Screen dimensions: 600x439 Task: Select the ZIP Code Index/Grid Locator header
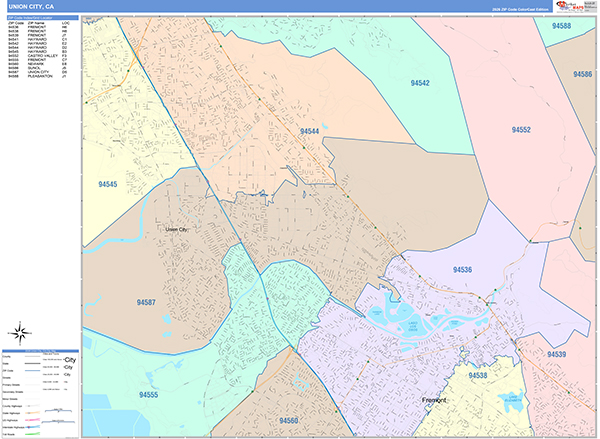click(43, 18)
